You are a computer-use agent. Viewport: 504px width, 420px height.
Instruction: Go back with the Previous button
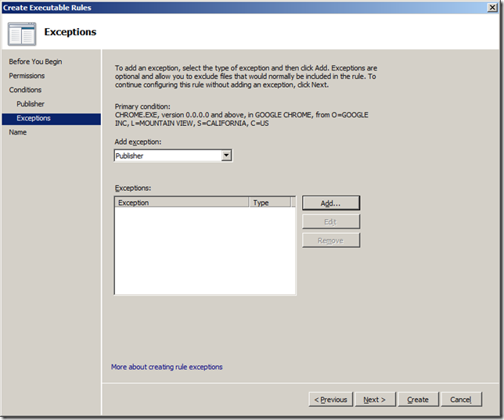click(330, 400)
